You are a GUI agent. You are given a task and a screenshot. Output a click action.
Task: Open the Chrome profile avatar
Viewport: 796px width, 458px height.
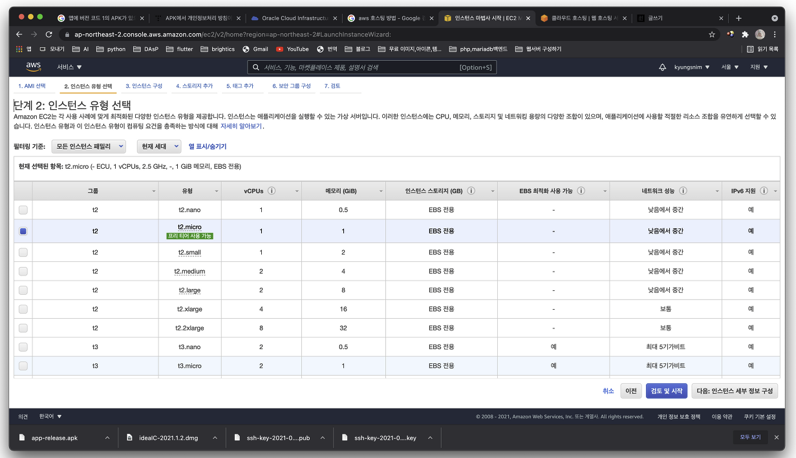(x=760, y=35)
